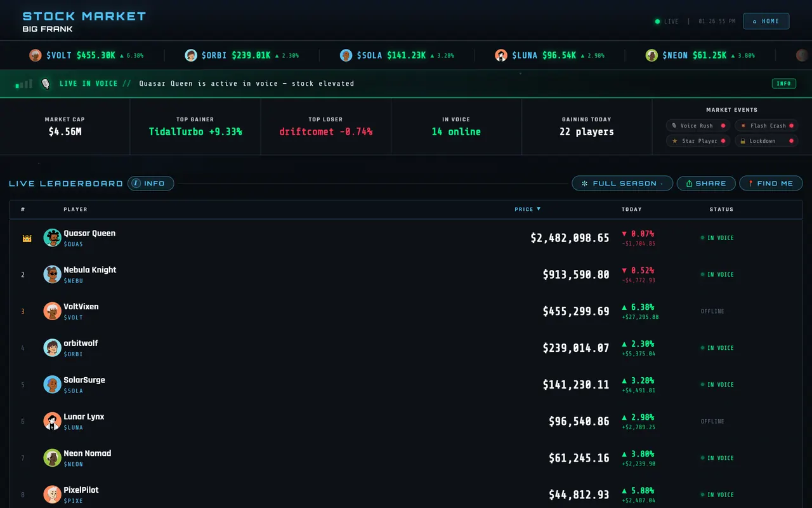This screenshot has height=508, width=812.
Task: Select the Lunar Lynx player name
Action: click(84, 417)
